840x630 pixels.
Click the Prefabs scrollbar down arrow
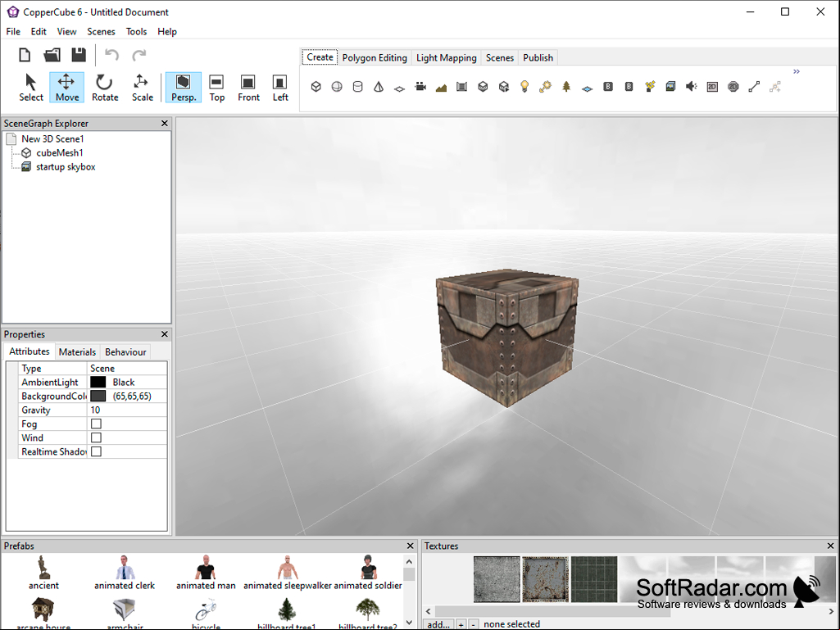(x=409, y=623)
